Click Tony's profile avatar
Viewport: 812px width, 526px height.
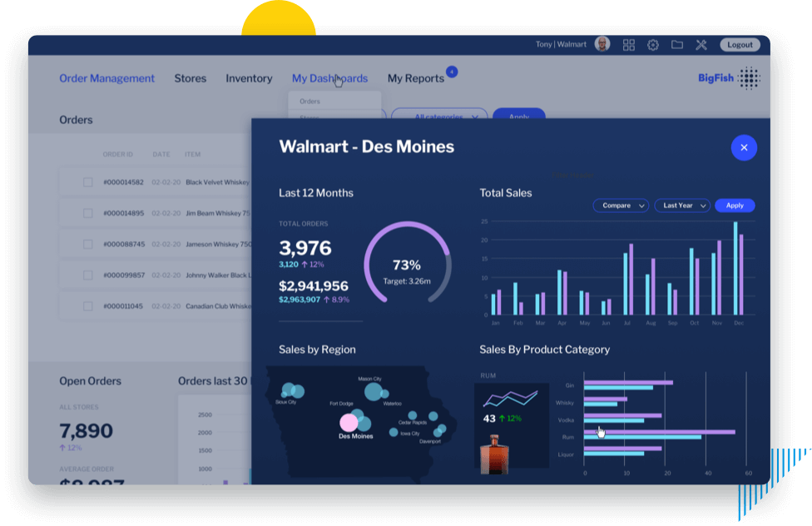pyautogui.click(x=602, y=44)
